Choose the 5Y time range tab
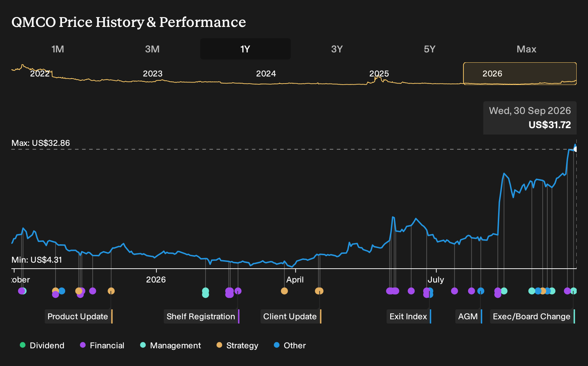The height and width of the screenshot is (366, 588). (430, 49)
